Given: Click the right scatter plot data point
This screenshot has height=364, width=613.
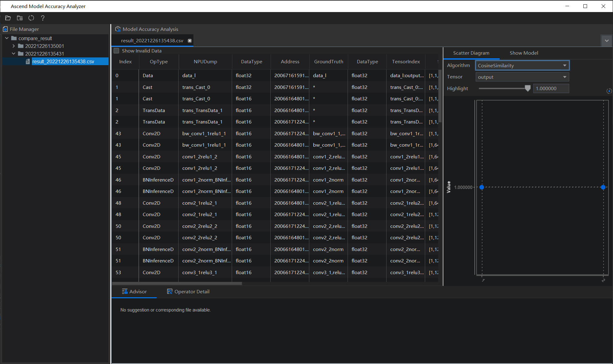Looking at the screenshot, I should (603, 187).
